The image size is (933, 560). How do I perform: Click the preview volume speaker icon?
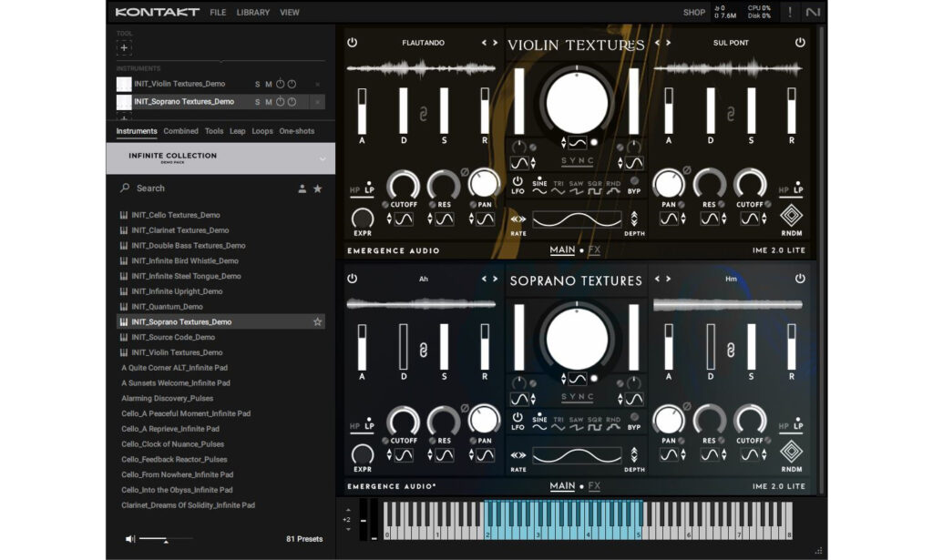(x=130, y=539)
